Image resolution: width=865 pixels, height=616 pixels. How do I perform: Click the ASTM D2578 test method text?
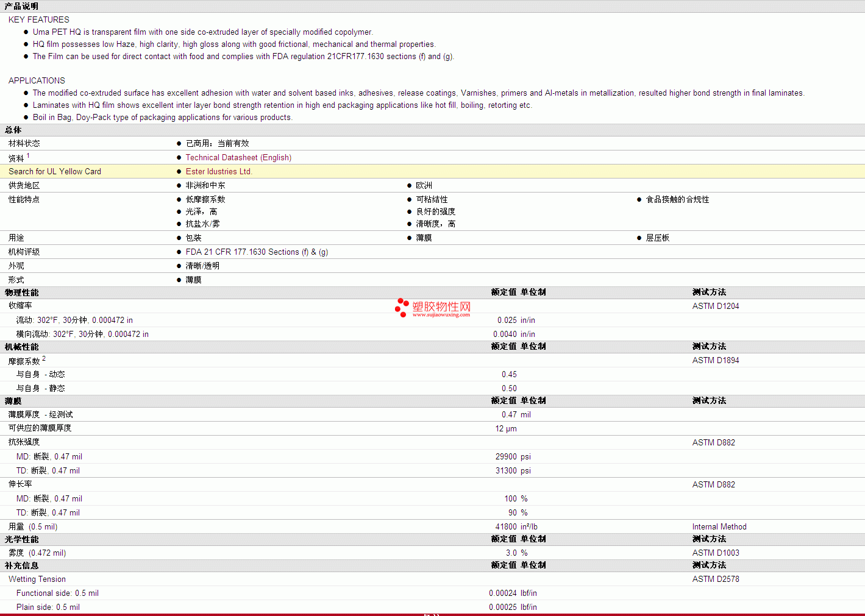coord(716,579)
